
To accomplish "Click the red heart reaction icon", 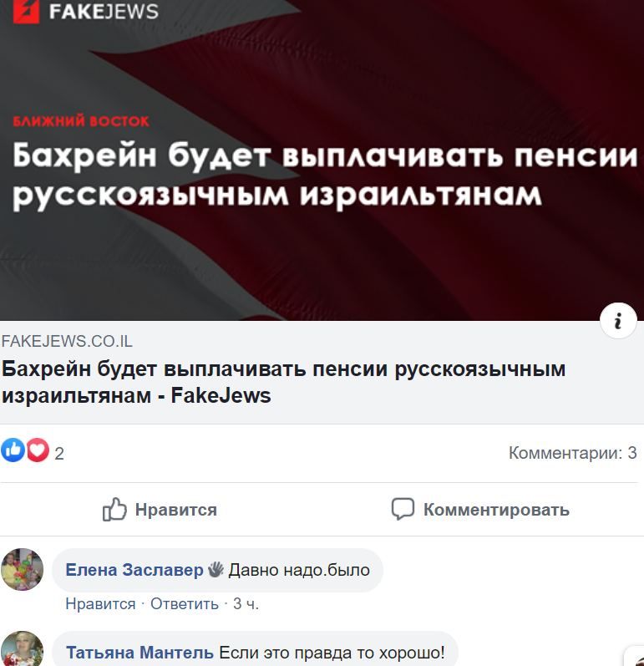I will click(x=38, y=450).
